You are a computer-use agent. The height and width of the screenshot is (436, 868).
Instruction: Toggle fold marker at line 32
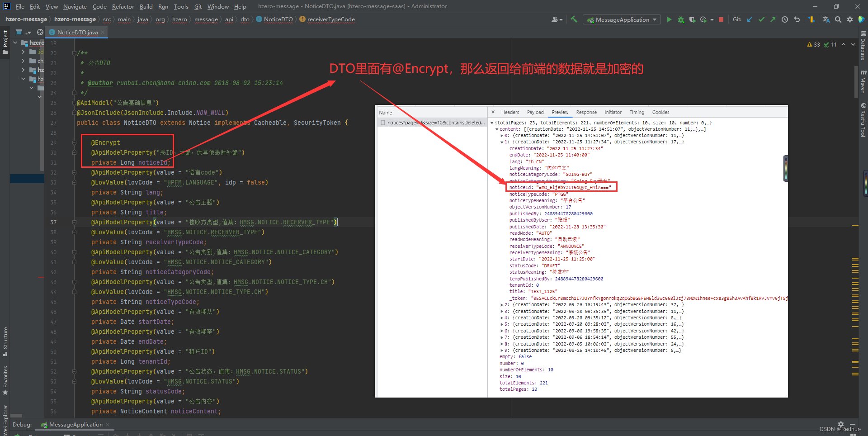coord(74,172)
